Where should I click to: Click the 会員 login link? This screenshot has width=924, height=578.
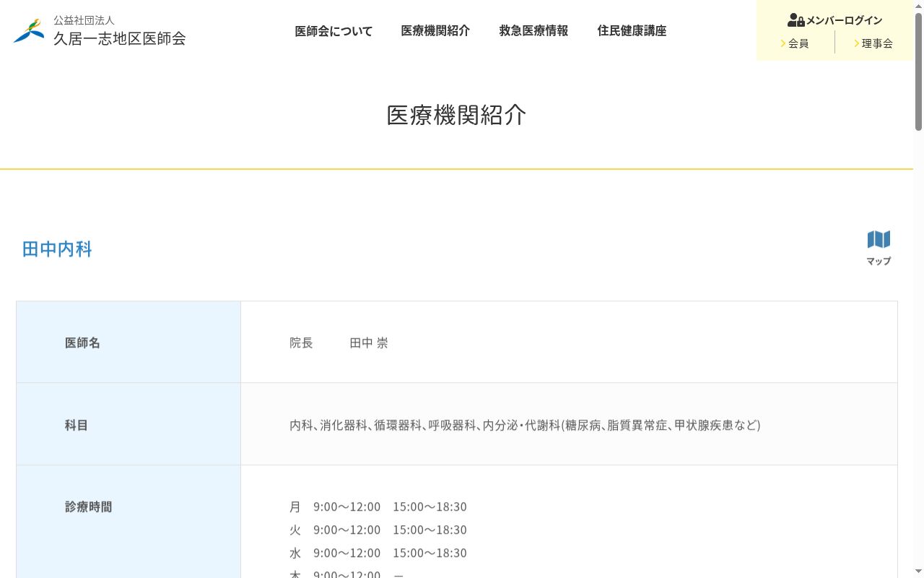pyautogui.click(x=795, y=43)
